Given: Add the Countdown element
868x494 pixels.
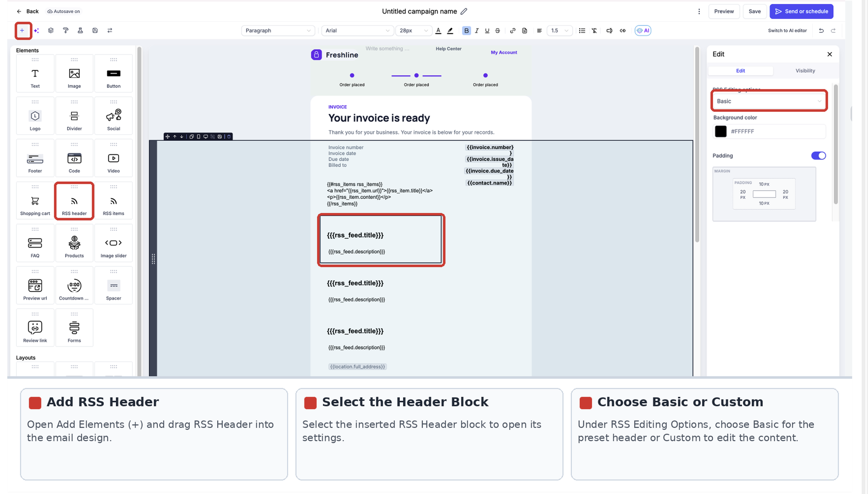Looking at the screenshot, I should [74, 285].
